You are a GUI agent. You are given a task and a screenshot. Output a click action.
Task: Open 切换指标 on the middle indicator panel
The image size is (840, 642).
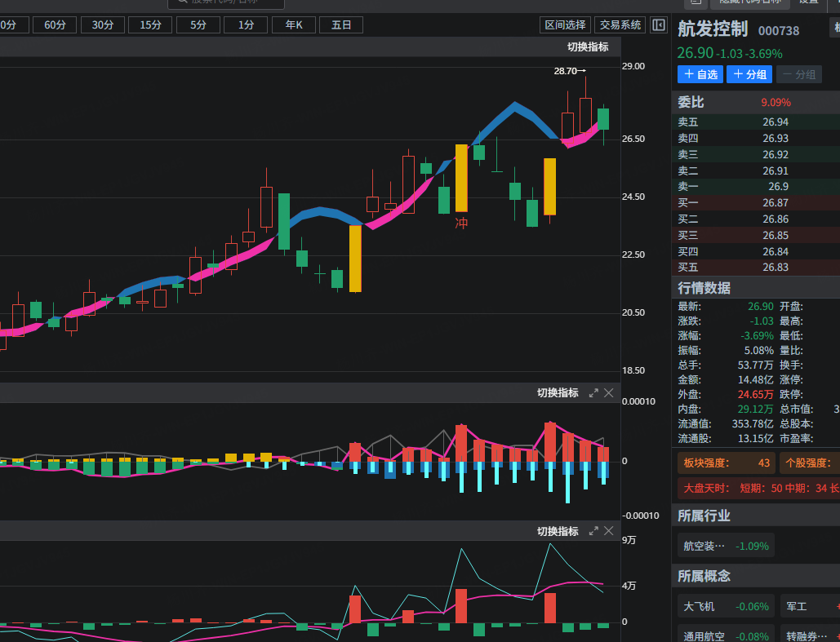pos(558,393)
